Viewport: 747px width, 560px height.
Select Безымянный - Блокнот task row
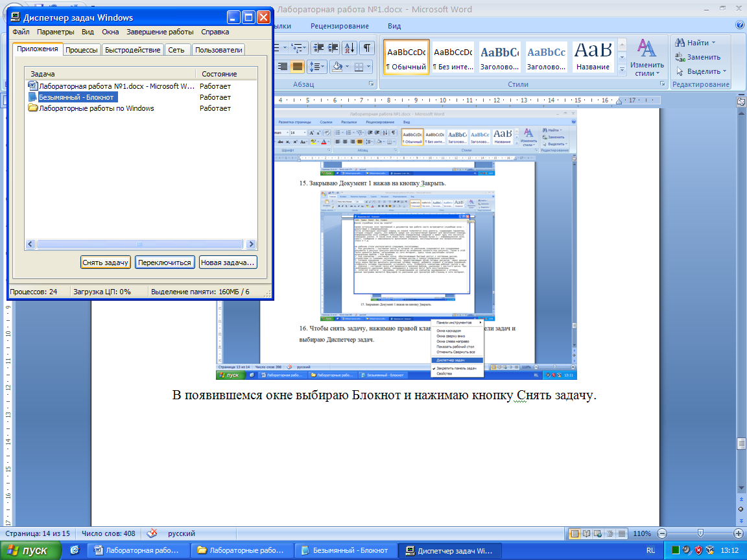tap(141, 97)
